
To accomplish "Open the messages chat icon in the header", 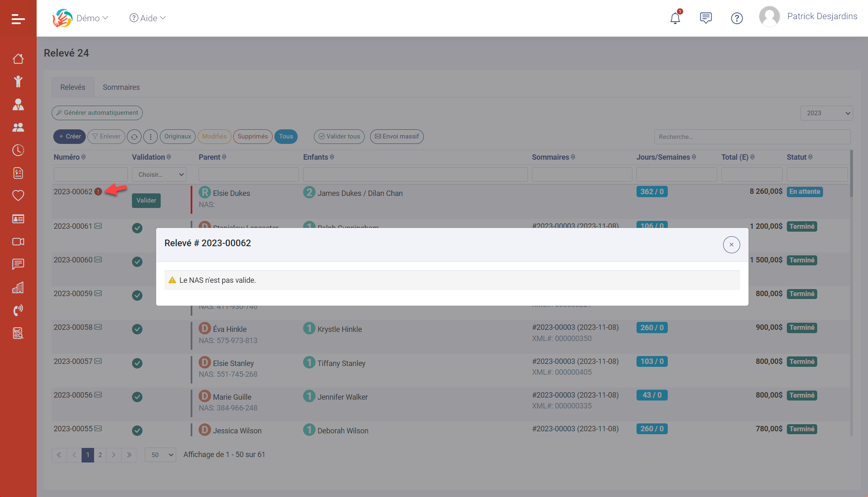I will click(706, 18).
